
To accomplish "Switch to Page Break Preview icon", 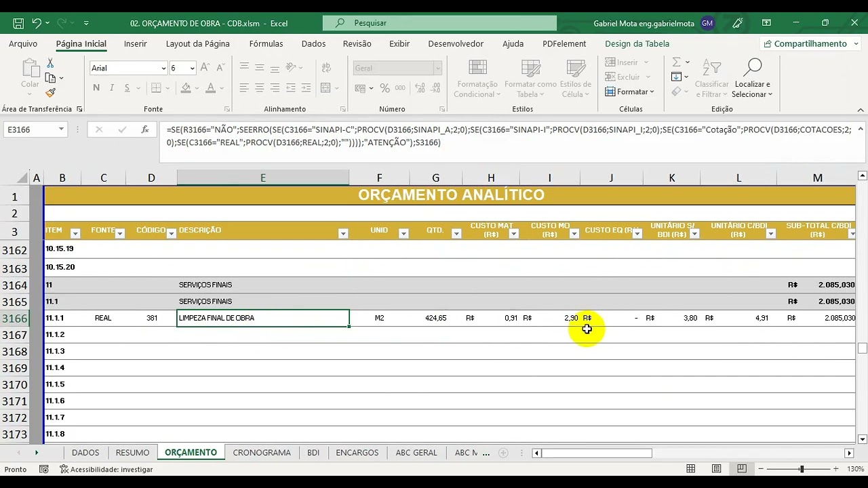I will point(742,469).
